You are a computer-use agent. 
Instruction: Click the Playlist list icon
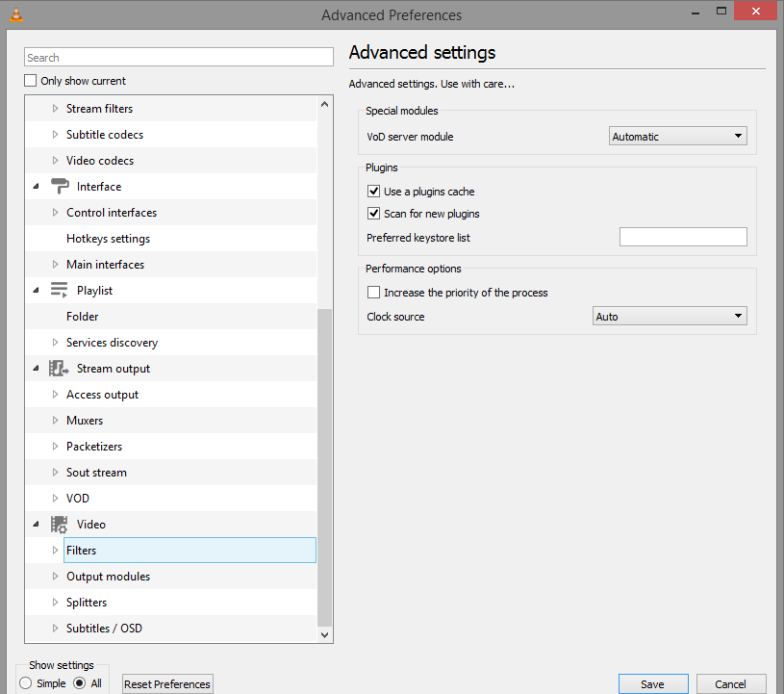[x=60, y=291]
